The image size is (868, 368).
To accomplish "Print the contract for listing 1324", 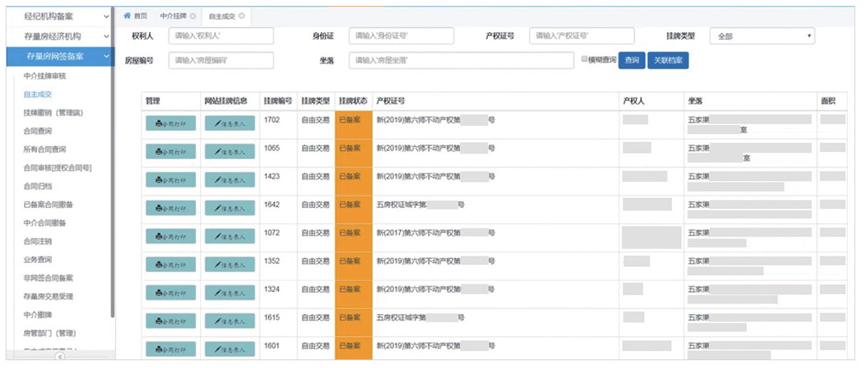I will 170,293.
